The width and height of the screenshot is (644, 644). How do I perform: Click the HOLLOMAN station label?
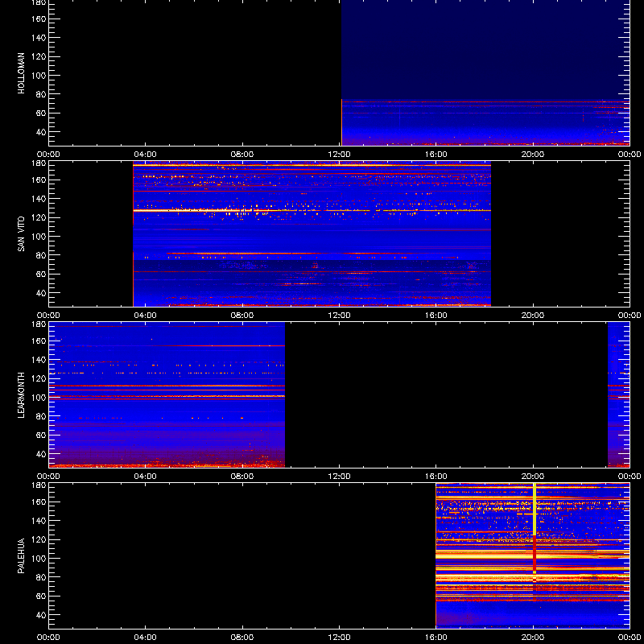click(21, 73)
